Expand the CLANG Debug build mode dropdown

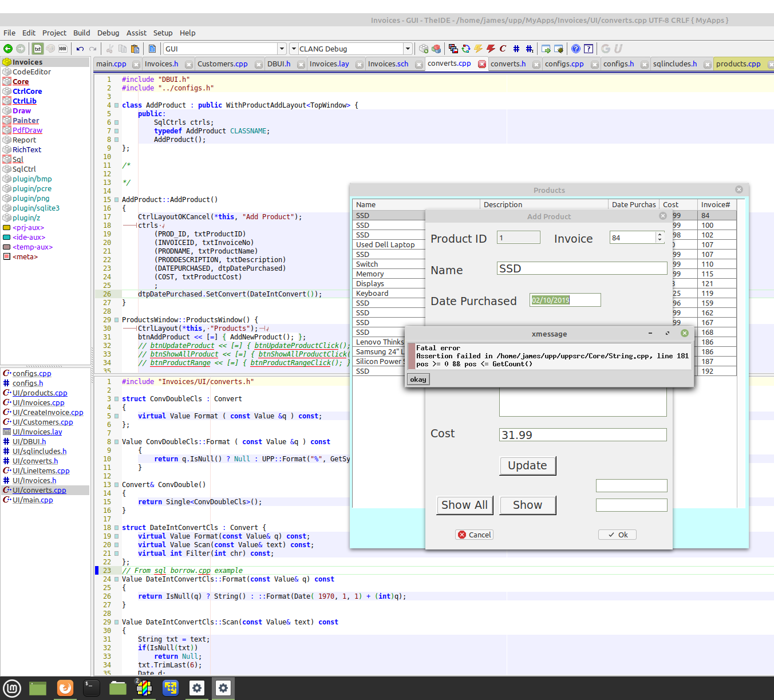[407, 49]
